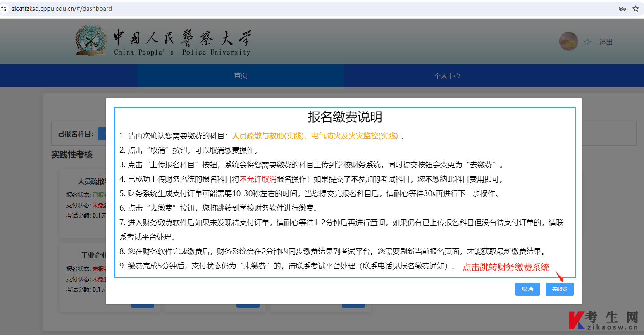Open the saved password key icon

[x=622, y=9]
